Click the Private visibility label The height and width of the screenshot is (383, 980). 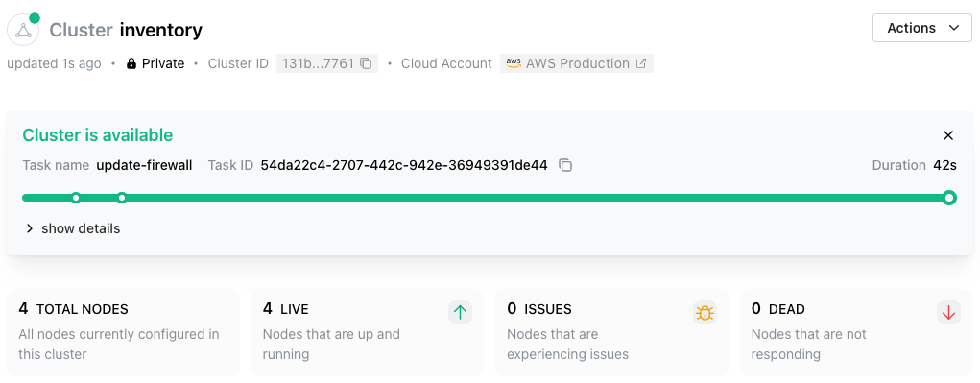[163, 63]
